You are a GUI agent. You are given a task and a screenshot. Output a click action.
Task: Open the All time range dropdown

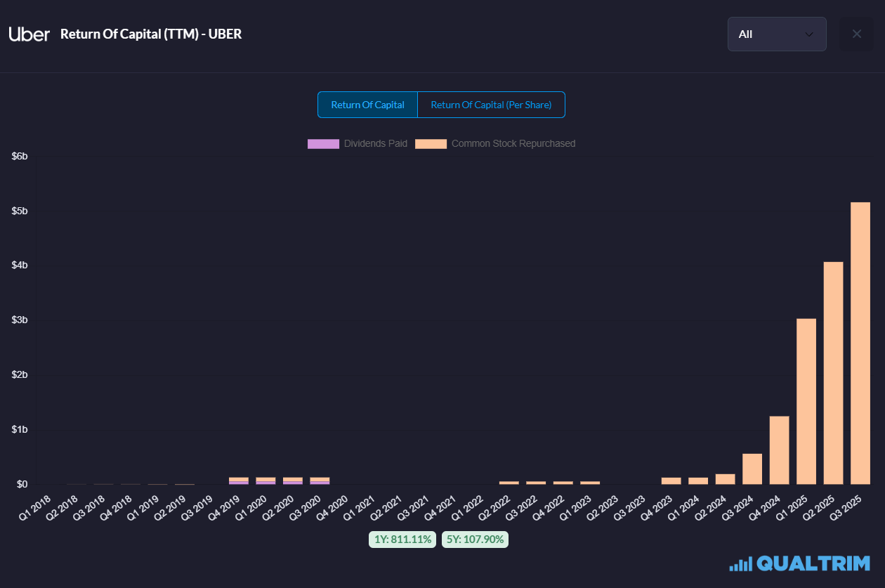click(x=777, y=34)
